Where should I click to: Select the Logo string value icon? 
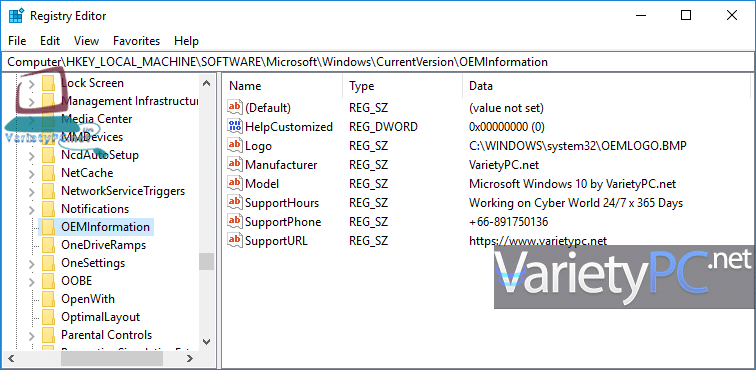tap(234, 145)
